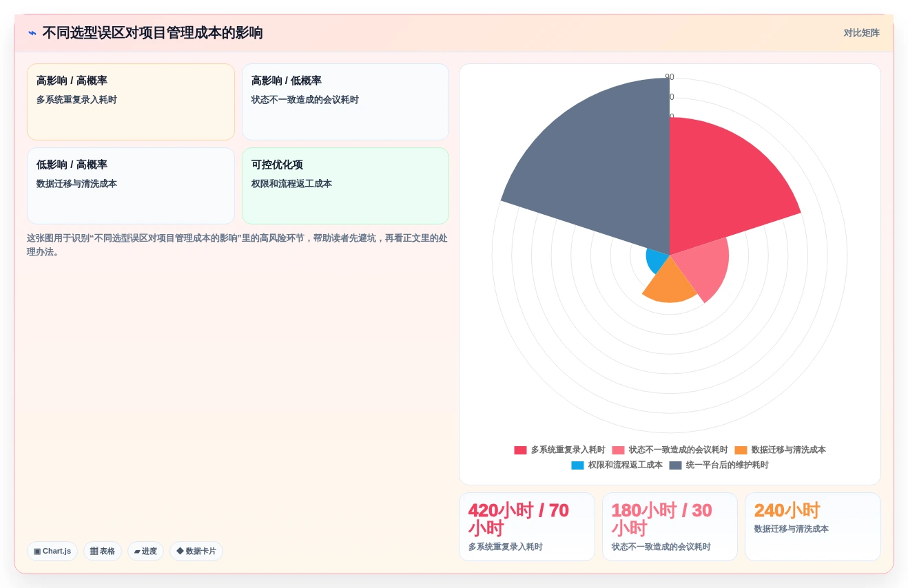Click the description text starting with 这张图用于识别
This screenshot has height=588, width=908.
pyautogui.click(x=237, y=245)
